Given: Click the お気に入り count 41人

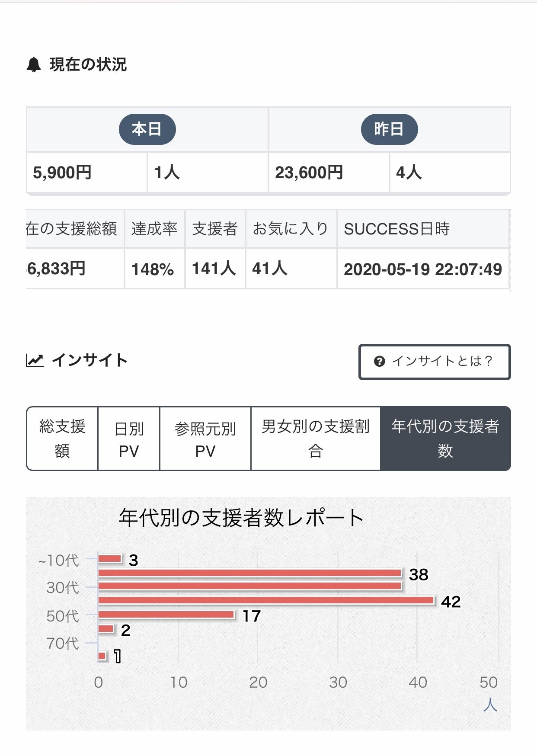Looking at the screenshot, I should 270,269.
